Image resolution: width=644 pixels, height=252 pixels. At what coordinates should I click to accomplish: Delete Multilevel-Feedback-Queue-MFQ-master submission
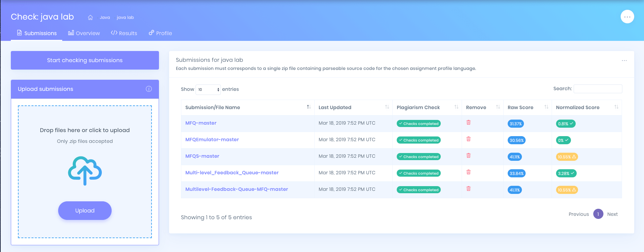tap(468, 188)
